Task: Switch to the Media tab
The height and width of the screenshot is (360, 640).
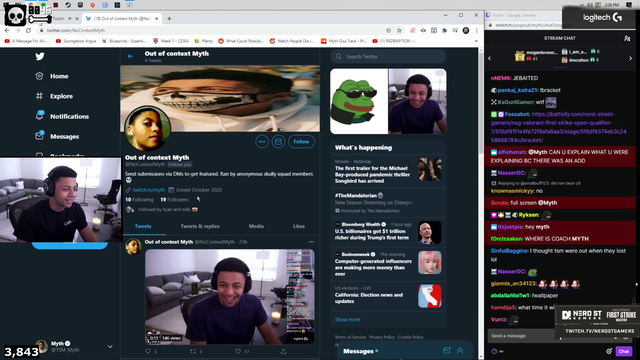Action: 256,226
